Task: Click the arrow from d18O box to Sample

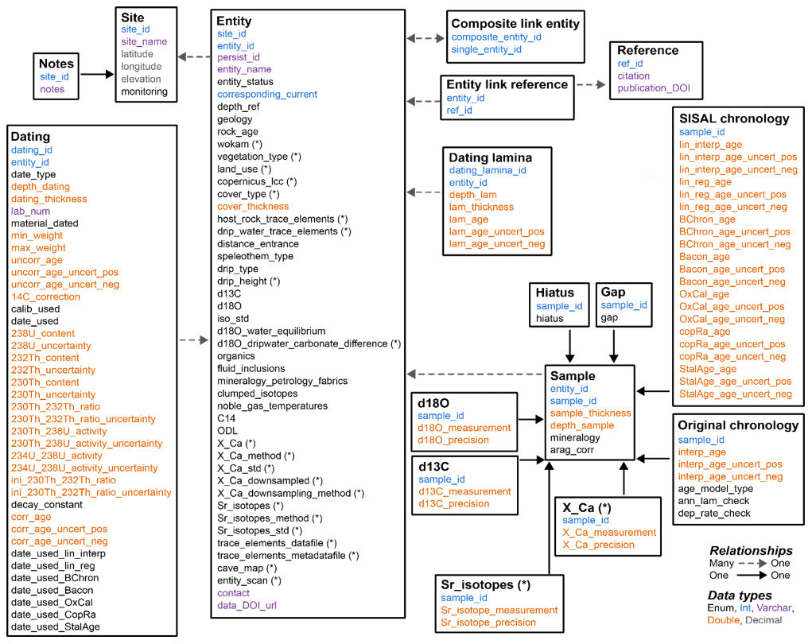Action: pos(530,418)
